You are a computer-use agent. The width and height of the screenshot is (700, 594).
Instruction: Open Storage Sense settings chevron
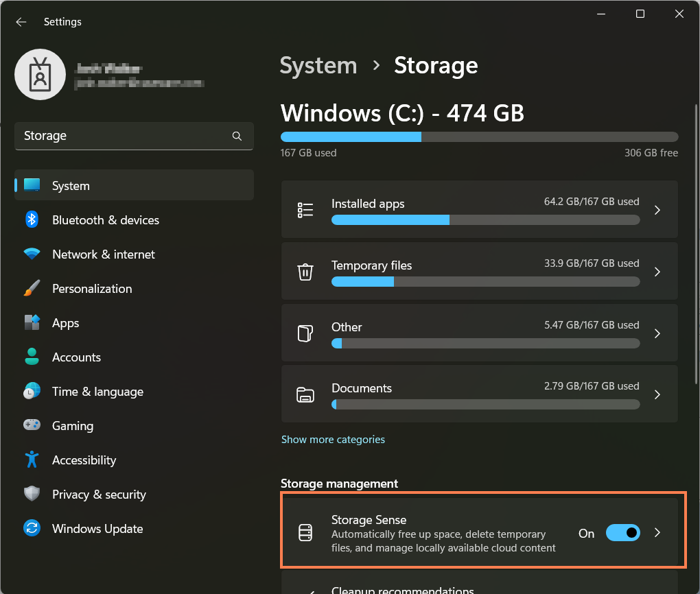click(657, 533)
